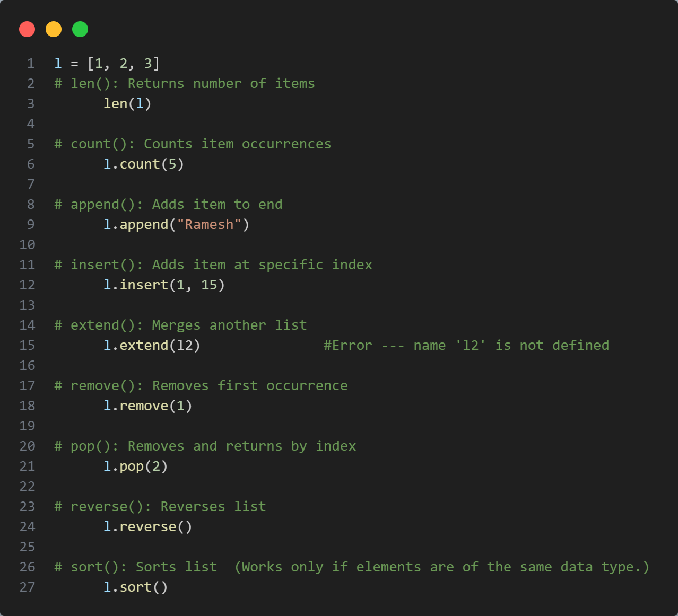
Task: Click the extend() Merges another list comment
Action: 180,325
